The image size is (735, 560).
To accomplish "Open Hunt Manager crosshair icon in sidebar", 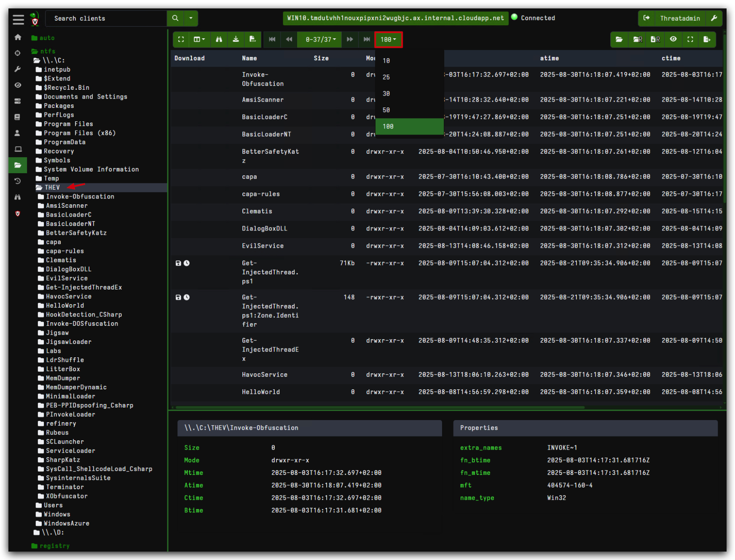I will coord(18,53).
